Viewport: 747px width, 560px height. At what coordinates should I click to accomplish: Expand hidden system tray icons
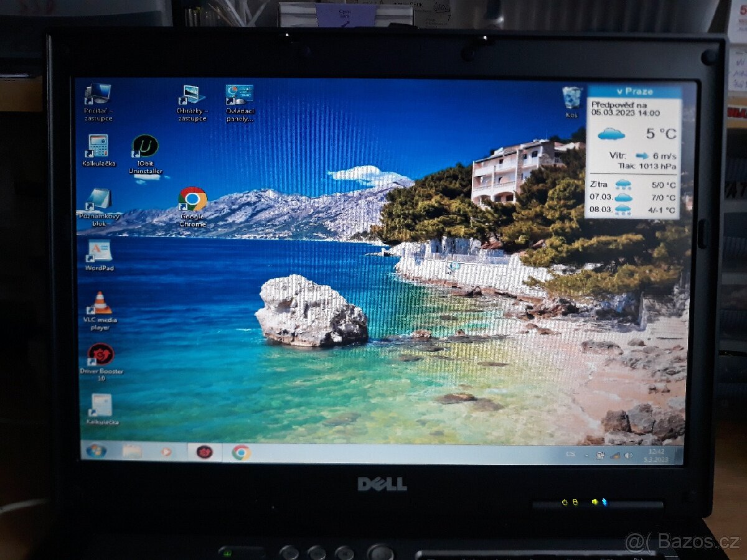click(586, 455)
